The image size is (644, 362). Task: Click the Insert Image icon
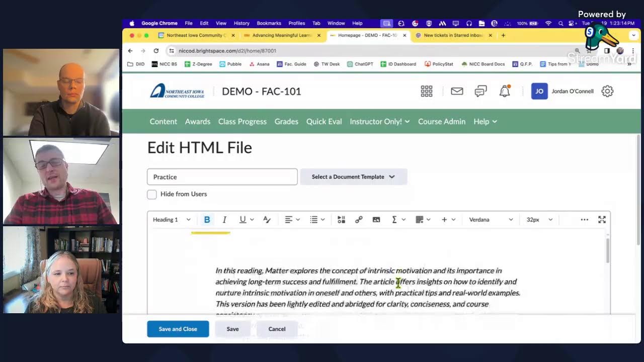click(376, 220)
